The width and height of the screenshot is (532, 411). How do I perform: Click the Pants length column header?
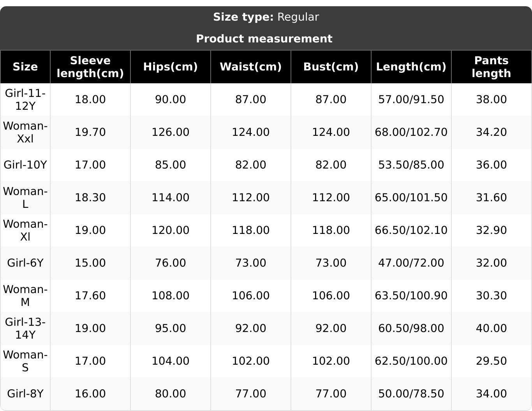pos(491,67)
